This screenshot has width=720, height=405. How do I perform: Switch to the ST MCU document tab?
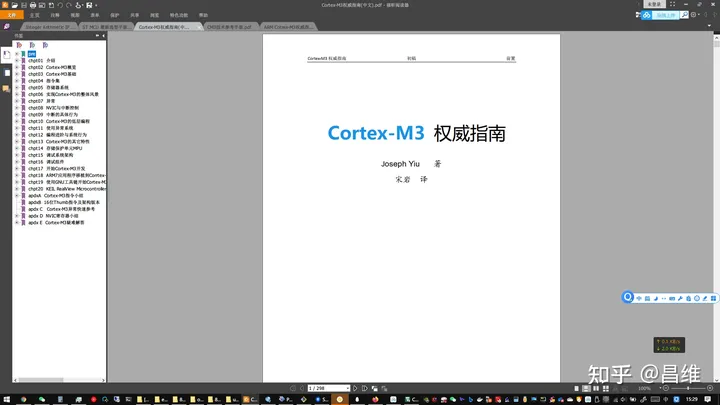point(107,27)
